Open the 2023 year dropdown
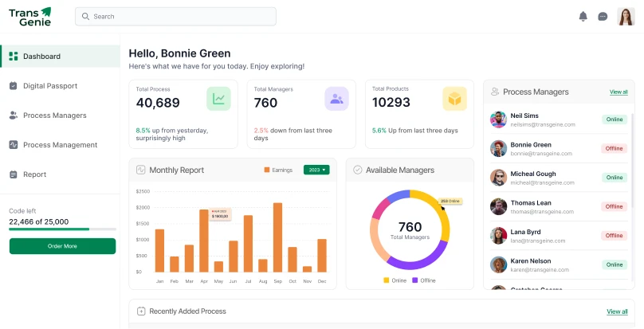The image size is (644, 329). coord(316,170)
